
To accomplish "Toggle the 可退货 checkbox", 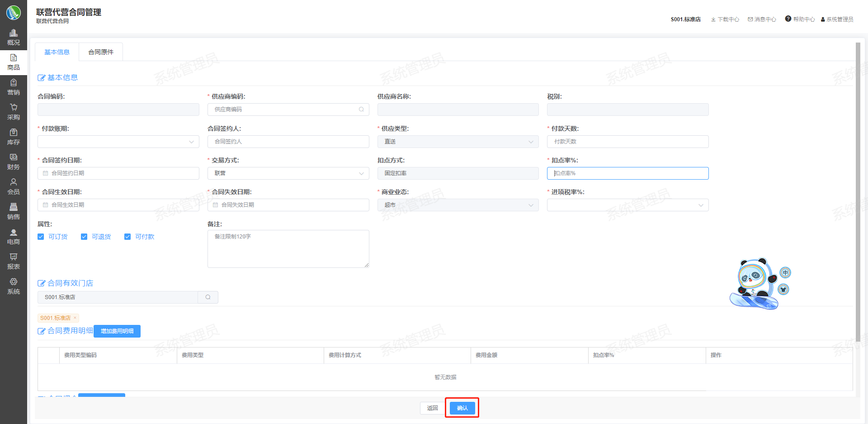I will click(84, 237).
